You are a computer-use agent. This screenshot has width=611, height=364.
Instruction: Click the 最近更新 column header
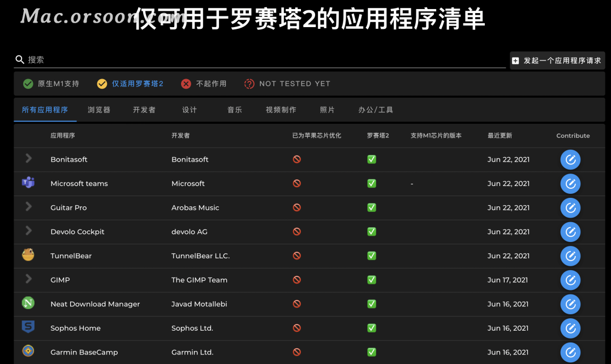(500, 136)
